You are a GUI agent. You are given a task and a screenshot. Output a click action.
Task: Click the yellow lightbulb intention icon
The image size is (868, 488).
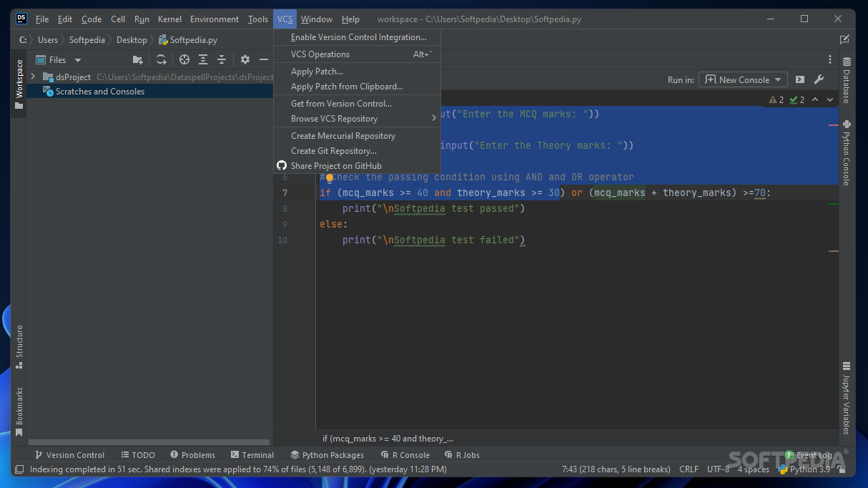tap(330, 177)
